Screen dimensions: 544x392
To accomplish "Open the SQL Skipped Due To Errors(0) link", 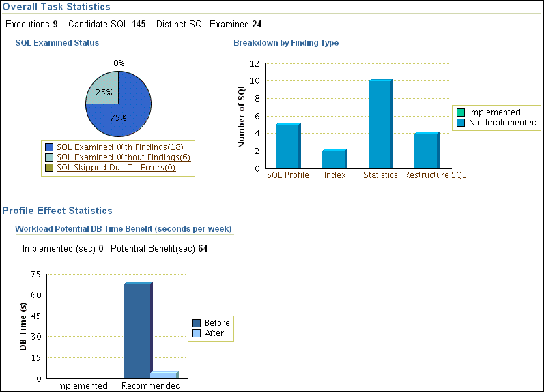I will (115, 167).
